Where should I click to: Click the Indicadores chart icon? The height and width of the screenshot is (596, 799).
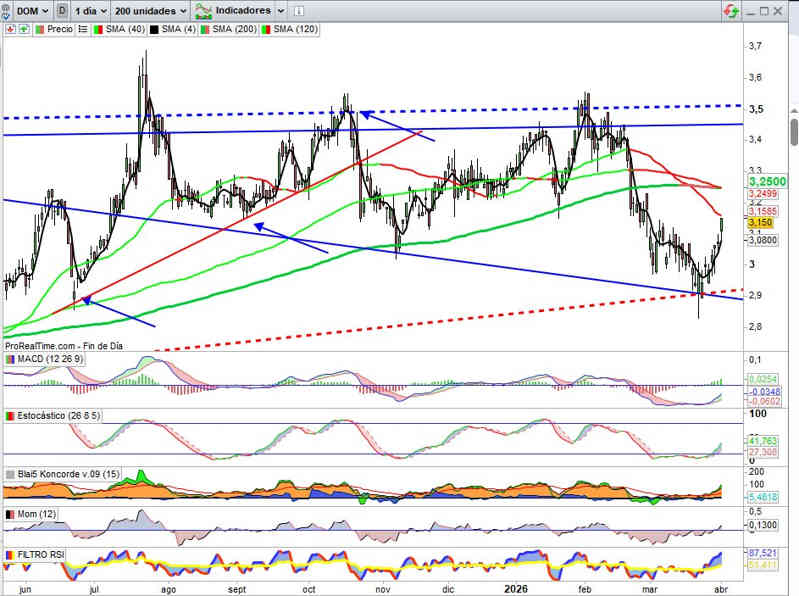click(203, 10)
